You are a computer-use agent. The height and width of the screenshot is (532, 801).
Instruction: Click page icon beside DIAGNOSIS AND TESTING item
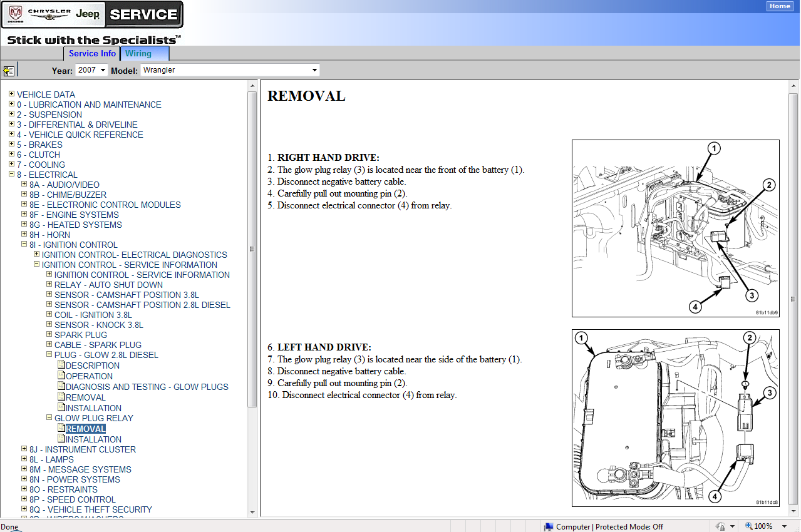click(x=61, y=387)
